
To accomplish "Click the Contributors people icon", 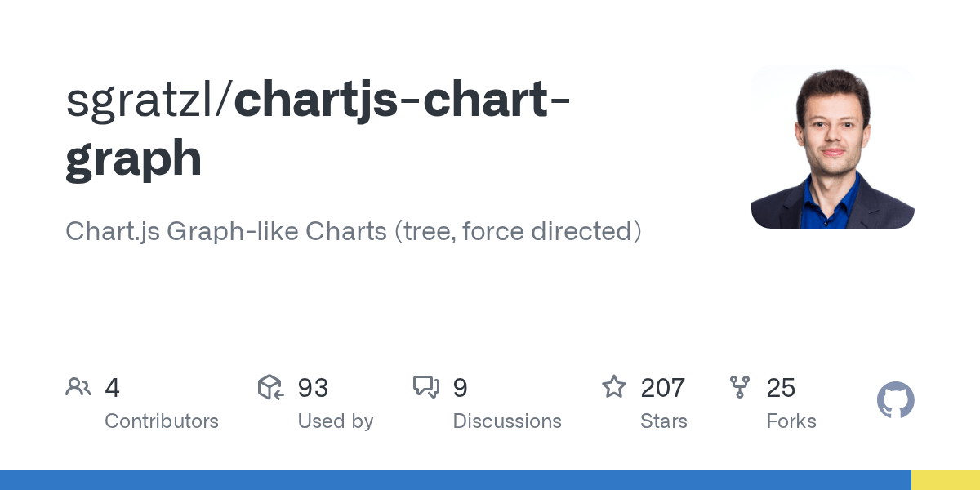I will point(78,387).
